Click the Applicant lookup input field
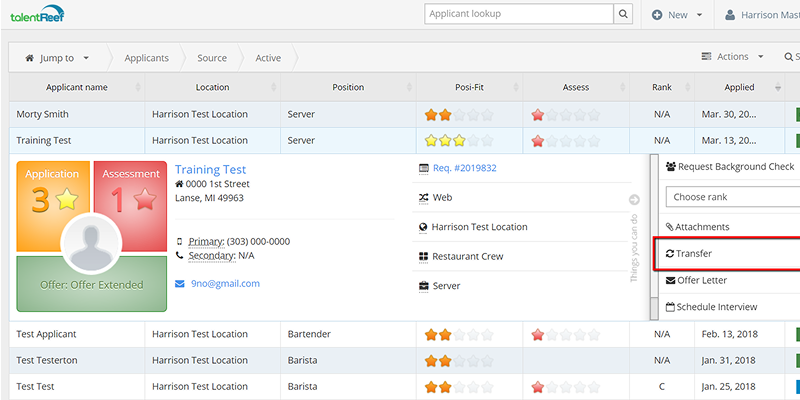This screenshot has height=400, width=800. point(519,14)
